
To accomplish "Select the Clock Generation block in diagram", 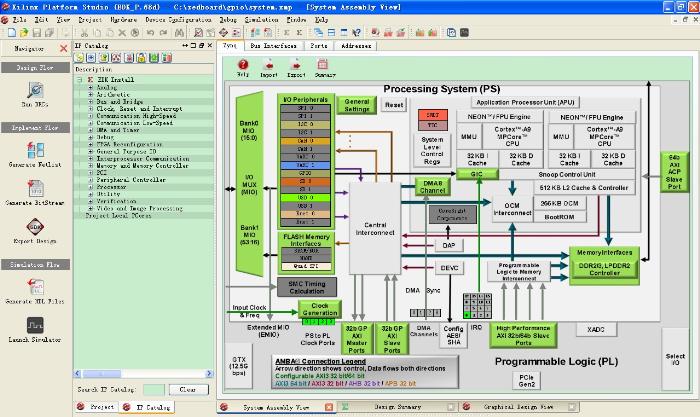I will [319, 309].
